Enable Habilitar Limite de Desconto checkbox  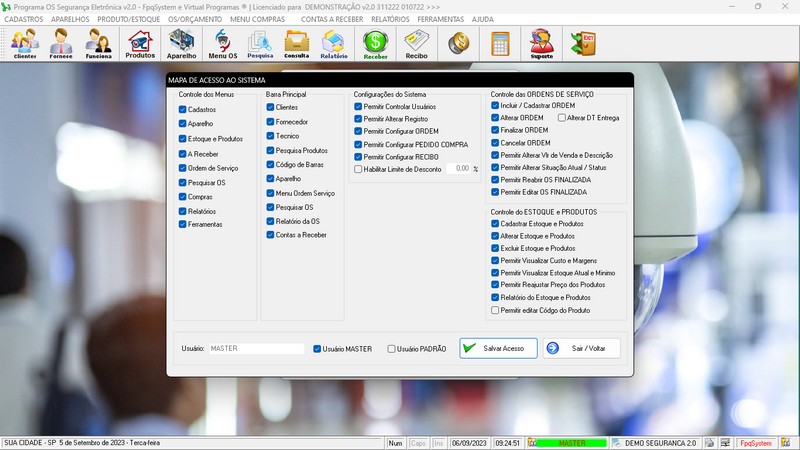click(x=358, y=169)
